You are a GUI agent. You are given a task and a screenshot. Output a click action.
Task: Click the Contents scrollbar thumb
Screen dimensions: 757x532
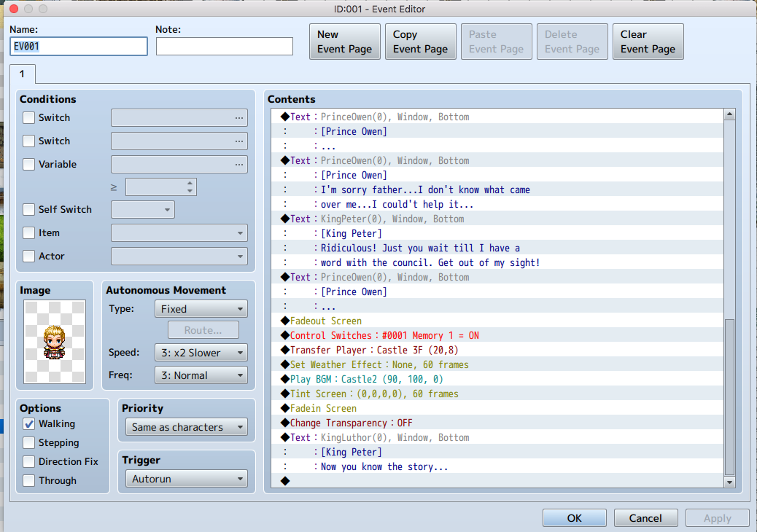tap(729, 396)
